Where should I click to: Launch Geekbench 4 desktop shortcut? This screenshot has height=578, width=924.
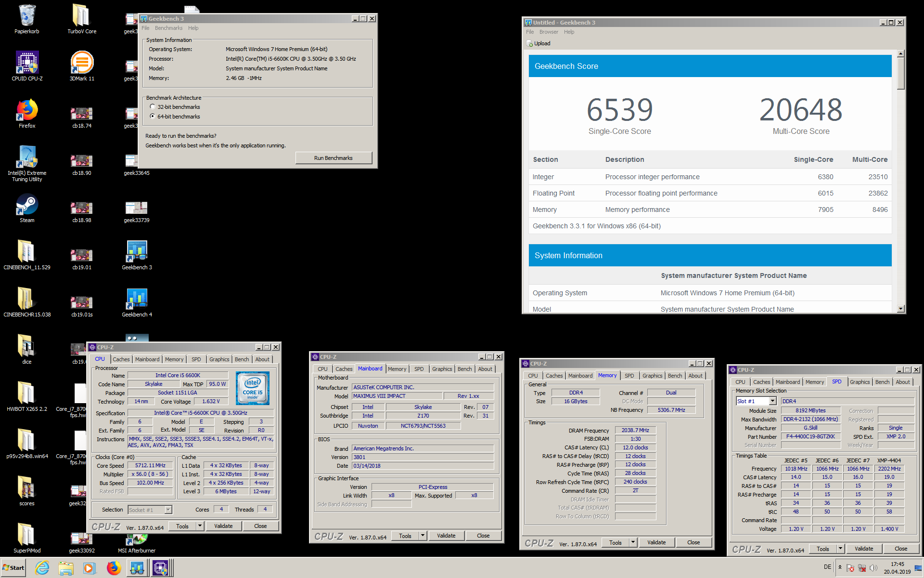pyautogui.click(x=137, y=302)
